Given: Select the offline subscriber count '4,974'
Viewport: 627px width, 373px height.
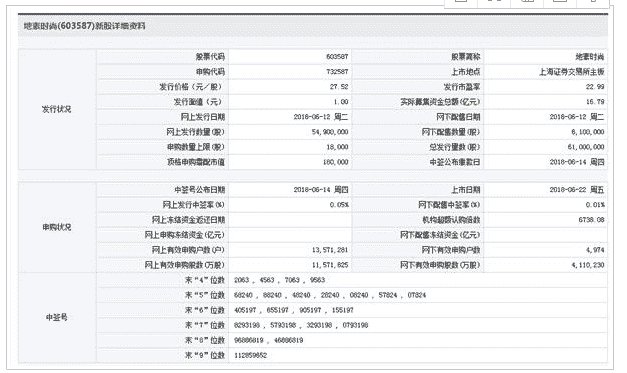Looking at the screenshot, I should pos(595,250).
